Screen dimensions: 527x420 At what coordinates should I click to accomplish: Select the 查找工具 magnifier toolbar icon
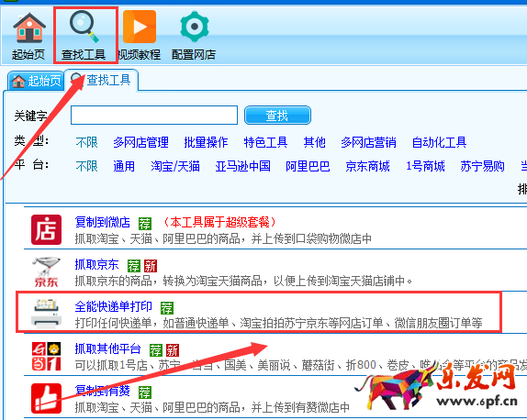[x=84, y=27]
